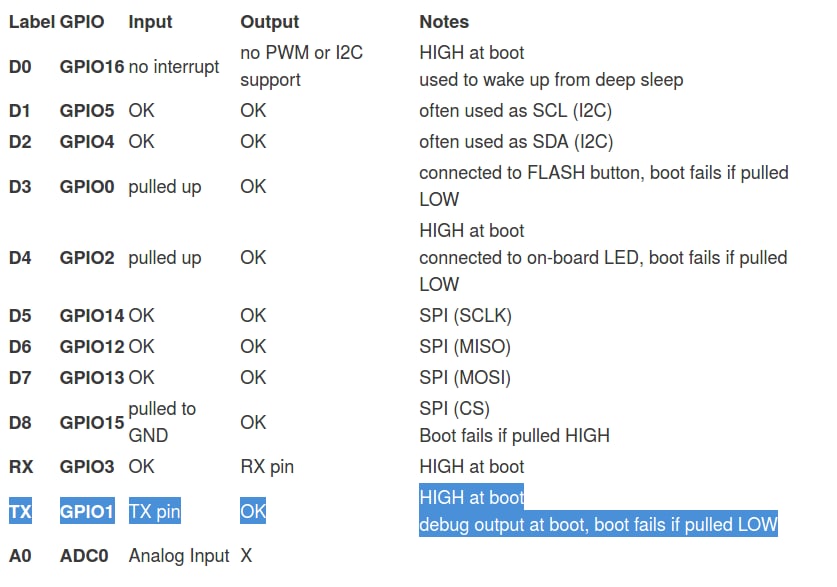Viewport: 837px width, 587px height.
Task: Click the 'SPI (SCLK)' note
Action: tap(465, 315)
